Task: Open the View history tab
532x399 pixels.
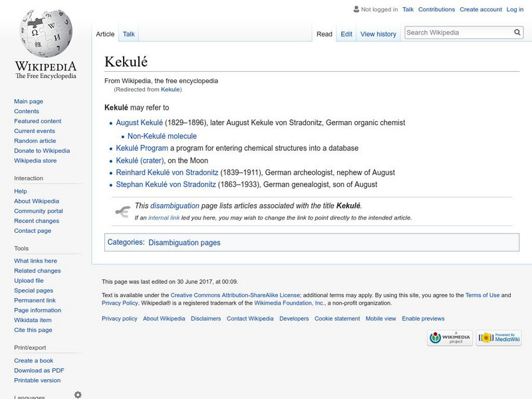Action: (x=378, y=34)
